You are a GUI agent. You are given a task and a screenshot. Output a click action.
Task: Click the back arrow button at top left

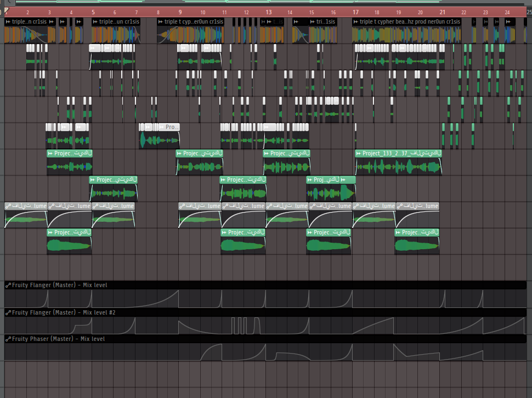pyautogui.click(x=10, y=2)
